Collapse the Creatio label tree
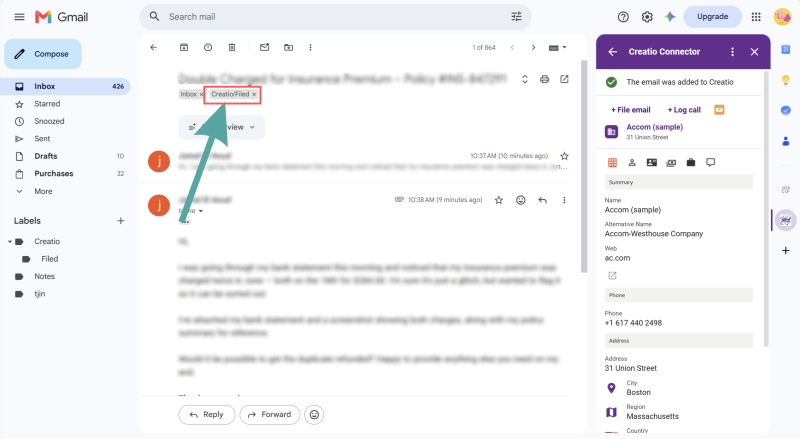 [10, 241]
